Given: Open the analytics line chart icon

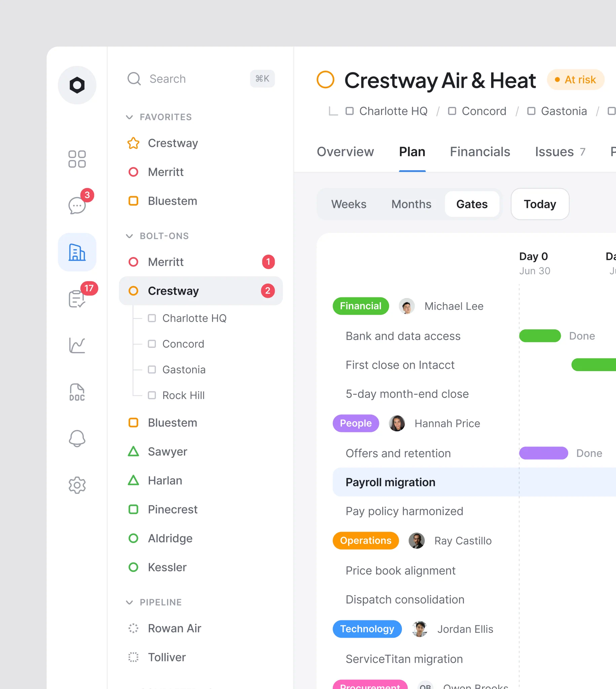Looking at the screenshot, I should [77, 346].
